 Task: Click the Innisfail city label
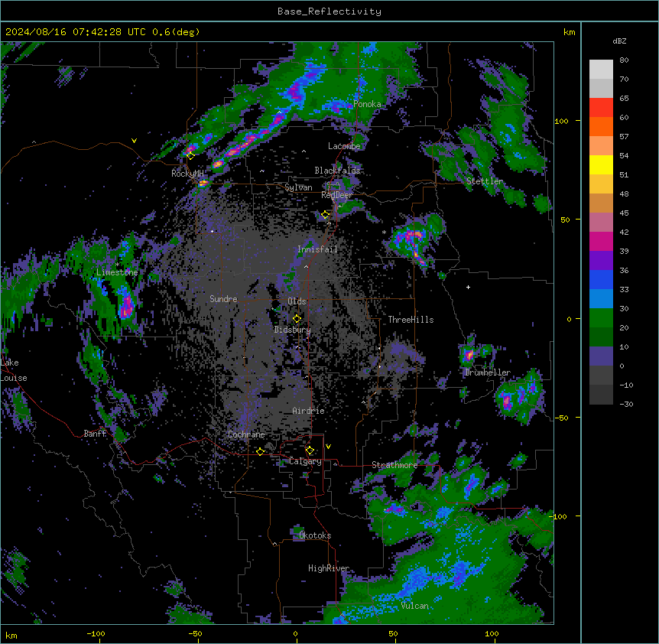click(317, 249)
